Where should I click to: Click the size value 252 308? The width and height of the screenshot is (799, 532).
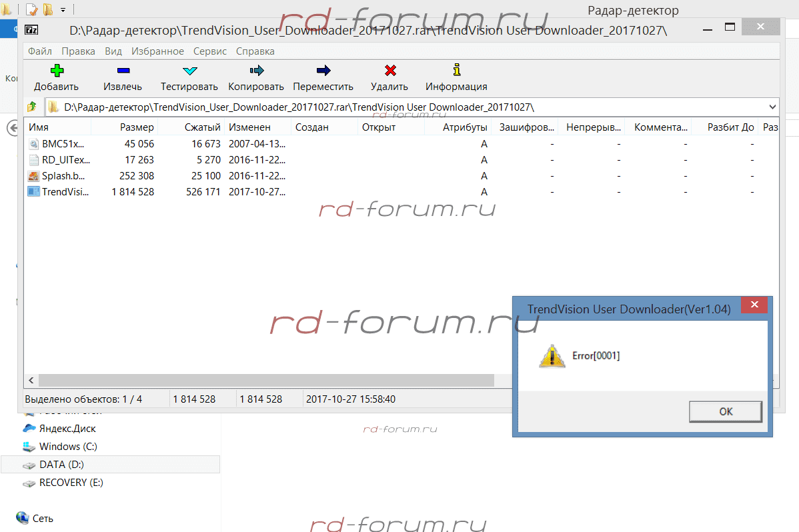pos(137,176)
